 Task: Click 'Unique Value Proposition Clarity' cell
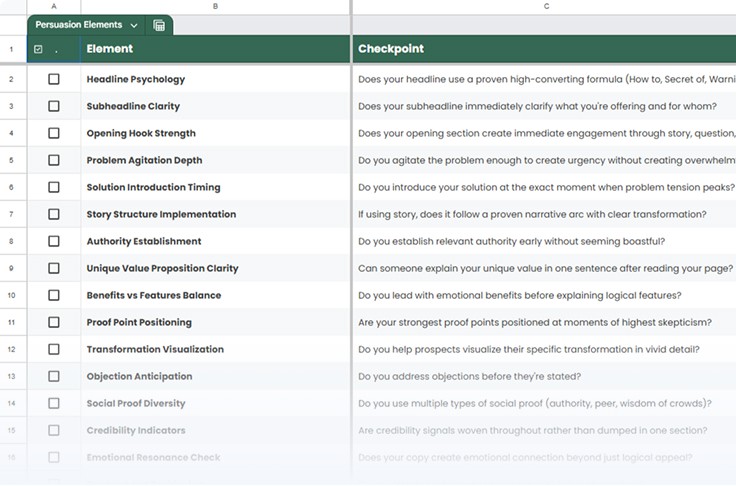215,268
